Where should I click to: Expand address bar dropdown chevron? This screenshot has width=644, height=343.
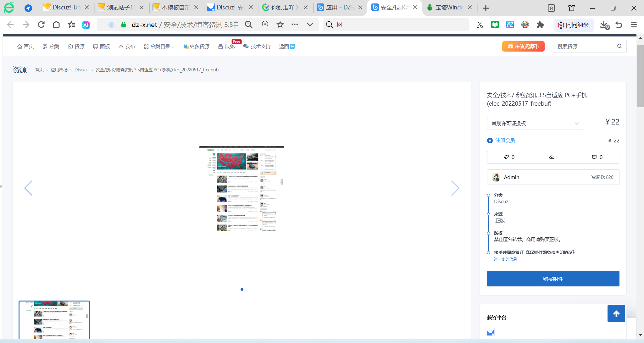click(310, 25)
